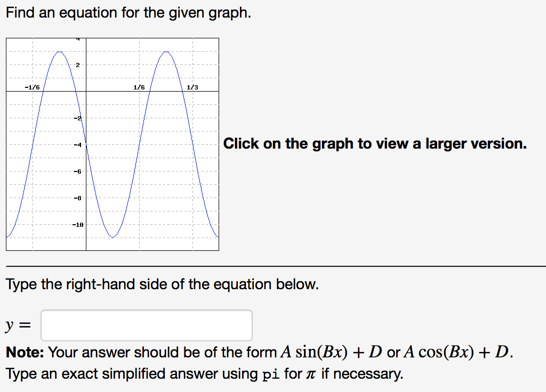Image resolution: width=546 pixels, height=392 pixels.
Task: Click the y = label beside the input box
Action: click(x=18, y=324)
